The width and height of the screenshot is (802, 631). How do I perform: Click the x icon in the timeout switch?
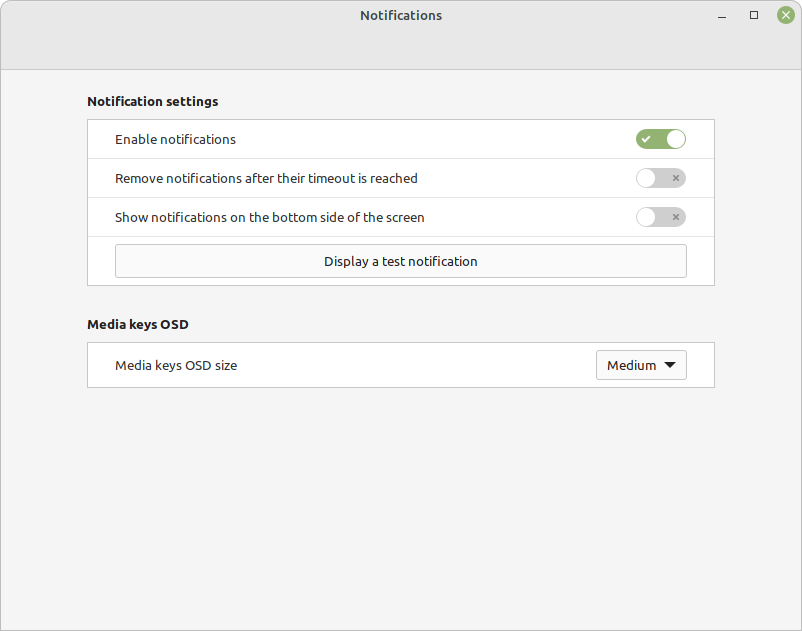pyautogui.click(x=676, y=178)
